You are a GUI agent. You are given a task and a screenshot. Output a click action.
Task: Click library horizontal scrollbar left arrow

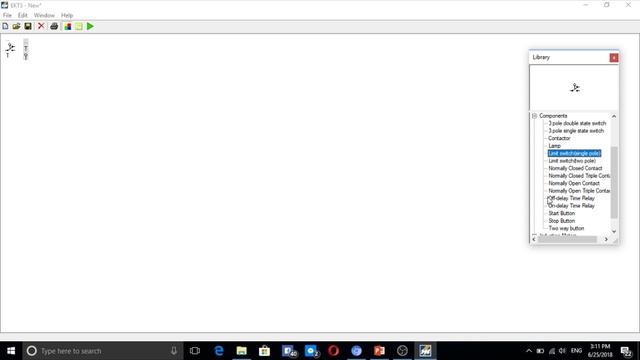[534, 240]
